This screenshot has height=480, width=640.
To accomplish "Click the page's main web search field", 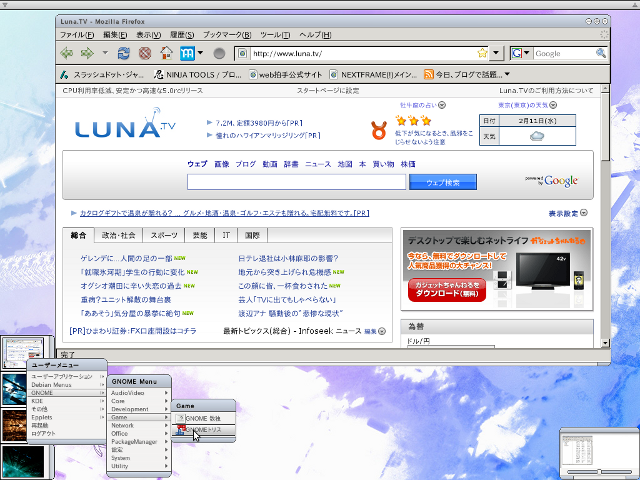I will pyautogui.click(x=296, y=182).
